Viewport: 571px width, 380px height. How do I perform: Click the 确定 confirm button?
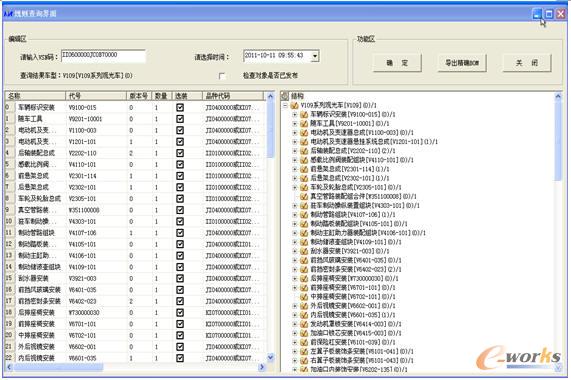click(397, 63)
